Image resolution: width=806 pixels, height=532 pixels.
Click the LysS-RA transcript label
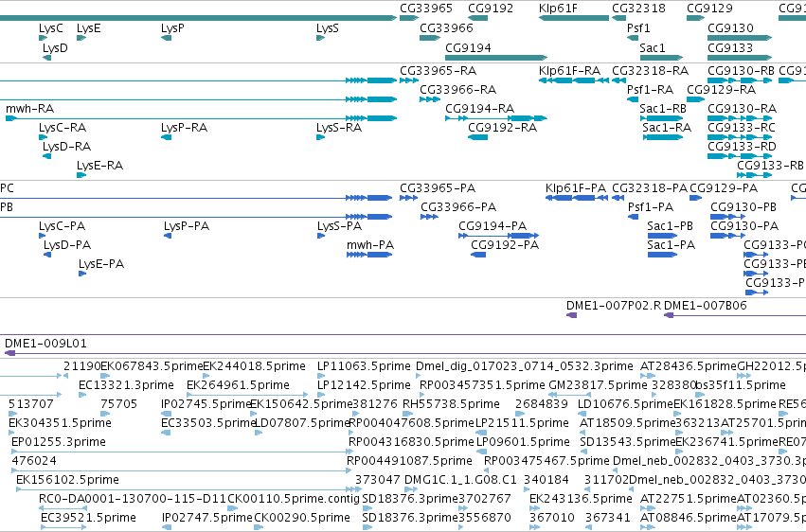pos(339,128)
